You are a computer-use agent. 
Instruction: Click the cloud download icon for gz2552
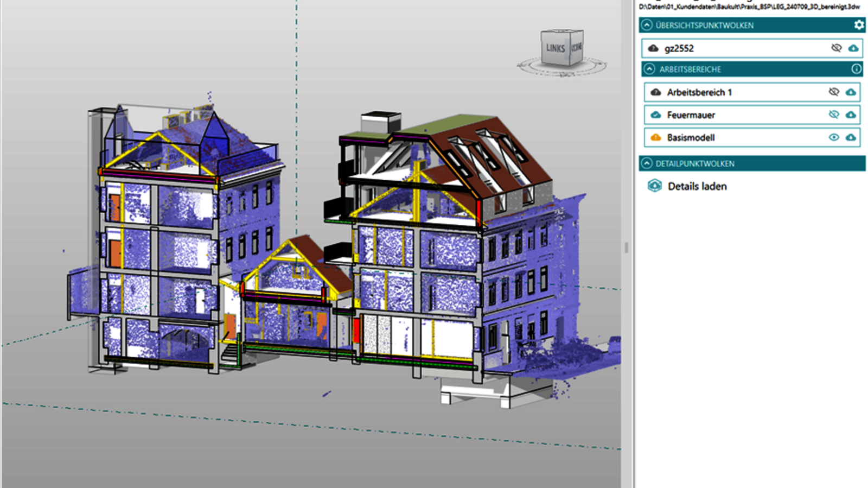tap(853, 48)
